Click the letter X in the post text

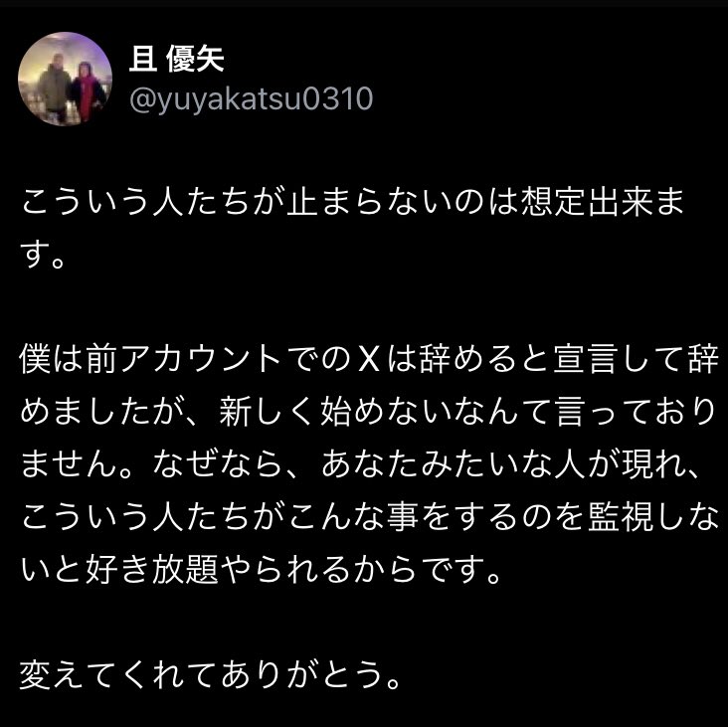(370, 360)
